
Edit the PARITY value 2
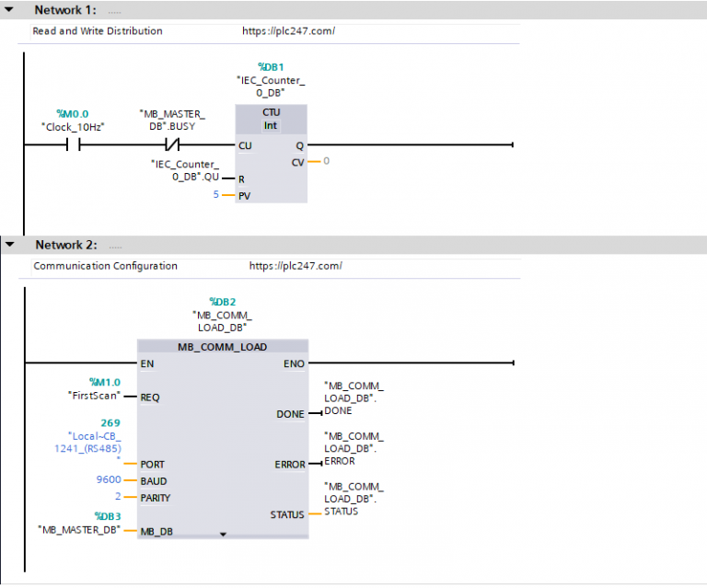[117, 497]
